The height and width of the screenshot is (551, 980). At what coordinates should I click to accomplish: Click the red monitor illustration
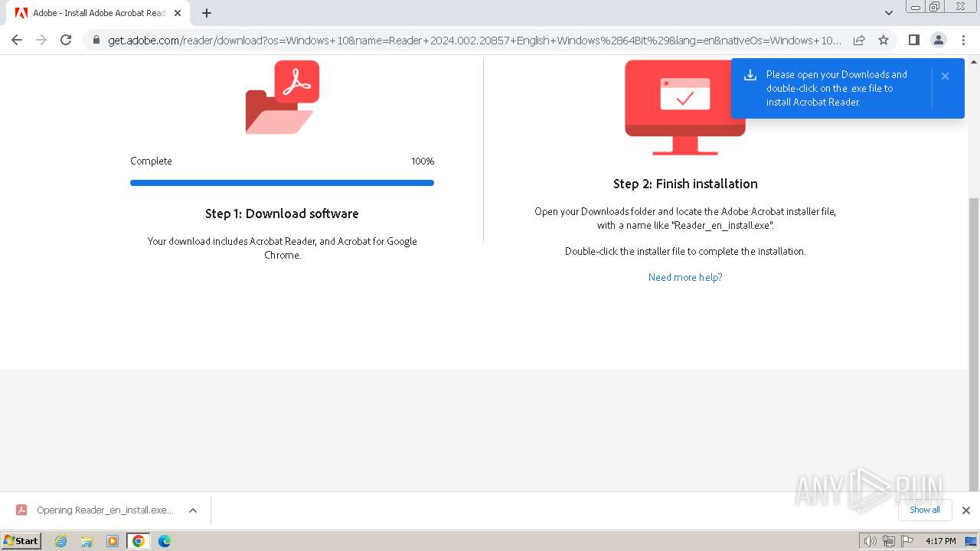click(685, 107)
